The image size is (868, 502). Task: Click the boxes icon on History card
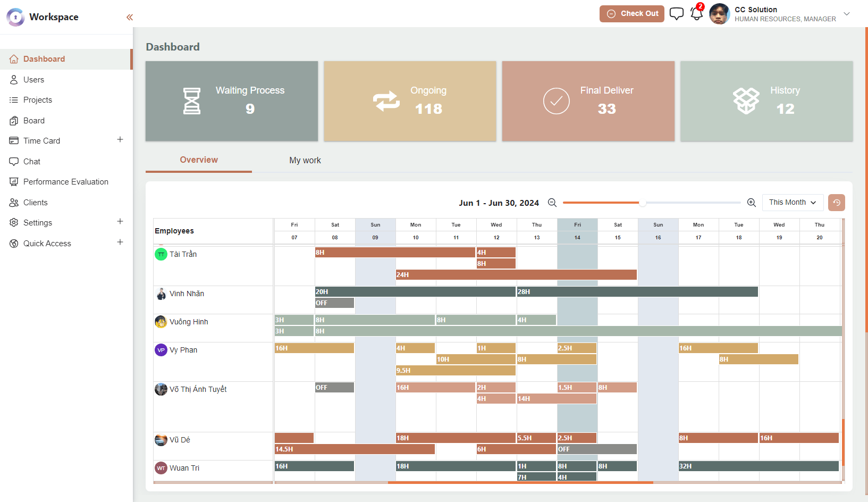click(746, 101)
